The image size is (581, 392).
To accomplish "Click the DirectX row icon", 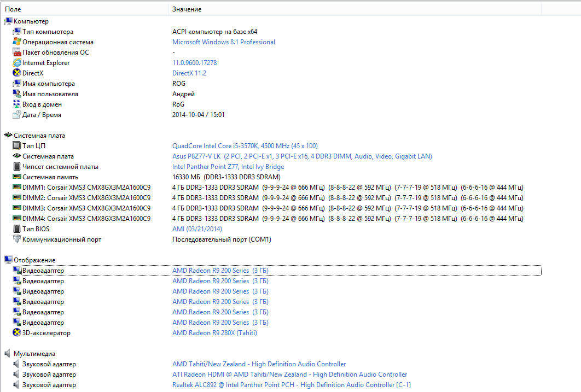I will [16, 73].
